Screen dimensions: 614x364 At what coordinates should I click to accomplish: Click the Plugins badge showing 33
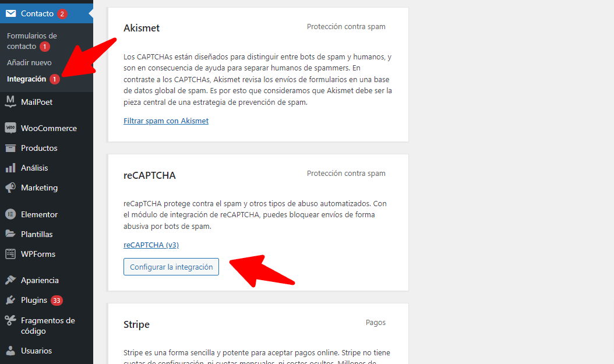pyautogui.click(x=57, y=300)
